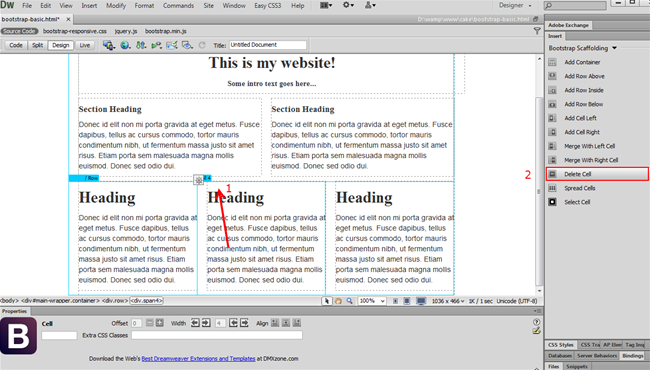
Task: Click the Properties panel help icon
Action: (536, 322)
